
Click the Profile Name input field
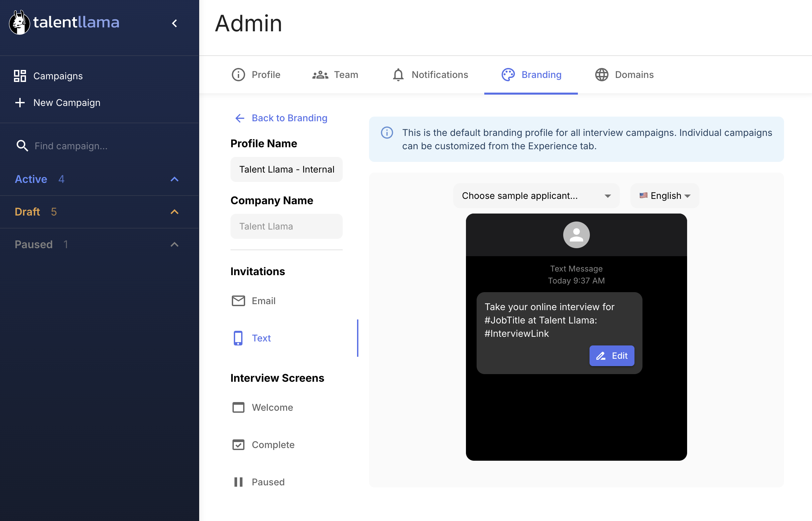286,170
